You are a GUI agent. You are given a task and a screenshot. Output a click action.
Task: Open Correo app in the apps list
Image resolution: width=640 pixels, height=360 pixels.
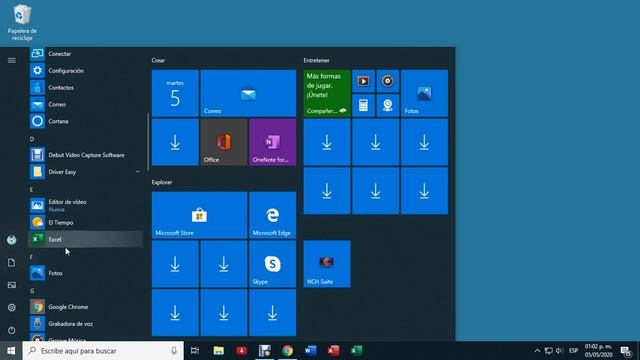[x=86, y=104]
